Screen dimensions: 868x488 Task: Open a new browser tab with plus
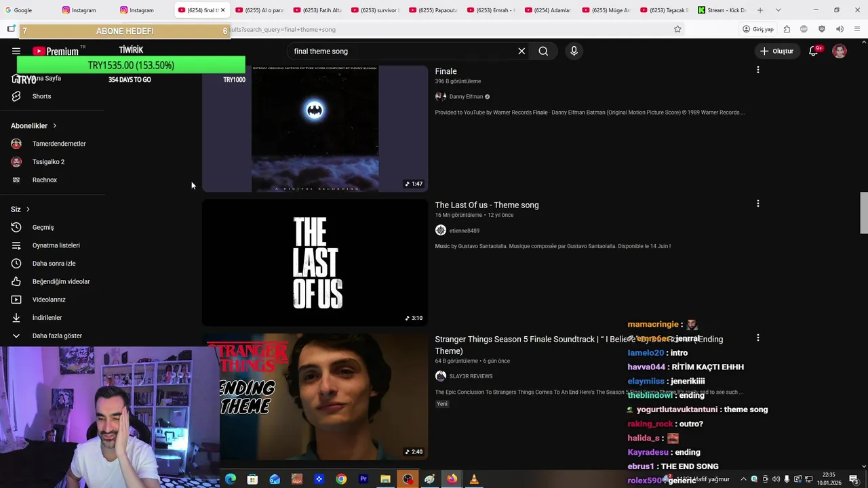760,10
